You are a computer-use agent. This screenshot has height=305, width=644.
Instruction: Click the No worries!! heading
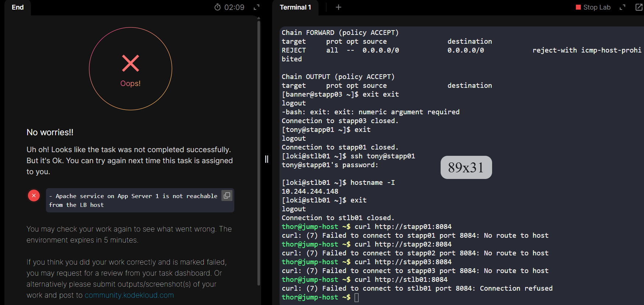click(50, 132)
